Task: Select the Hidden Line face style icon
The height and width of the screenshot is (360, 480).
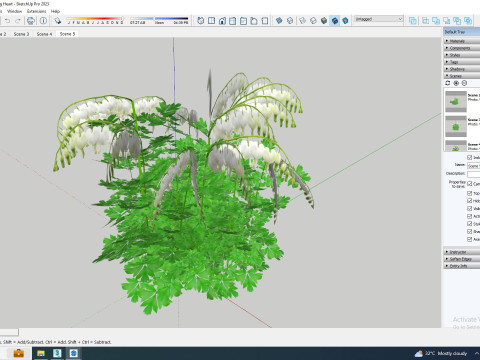Action: pos(313,21)
